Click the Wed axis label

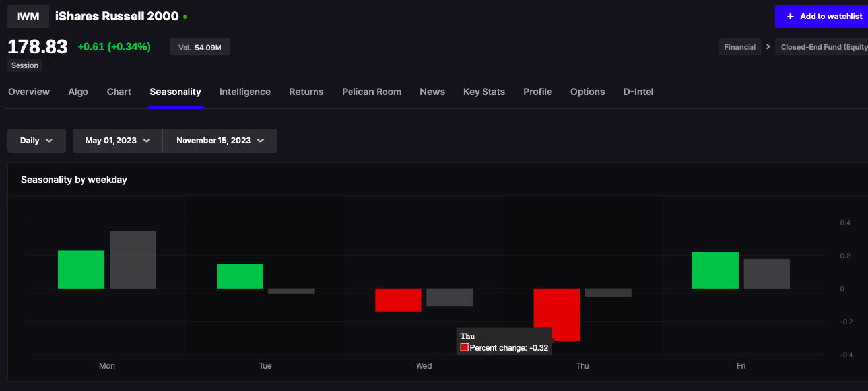click(x=424, y=366)
